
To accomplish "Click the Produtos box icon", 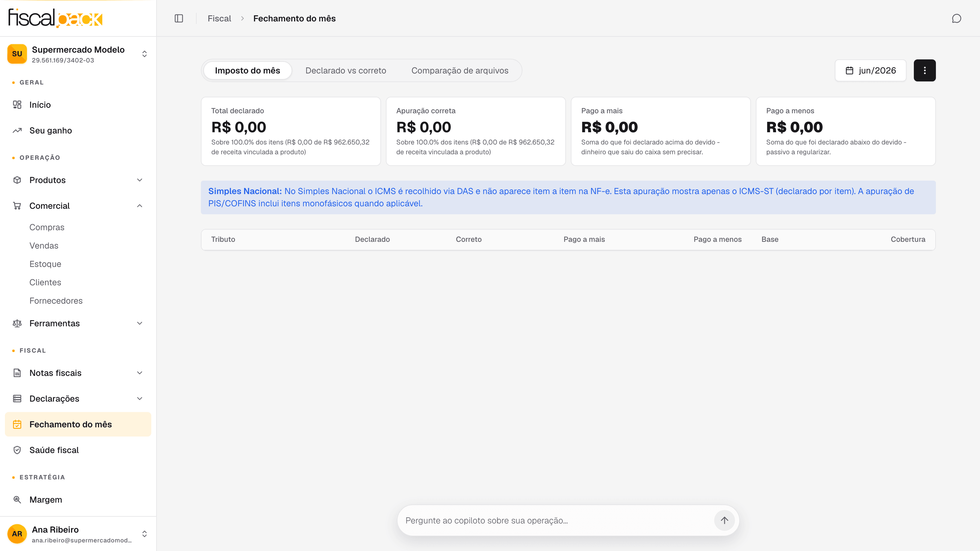I will click(x=17, y=180).
